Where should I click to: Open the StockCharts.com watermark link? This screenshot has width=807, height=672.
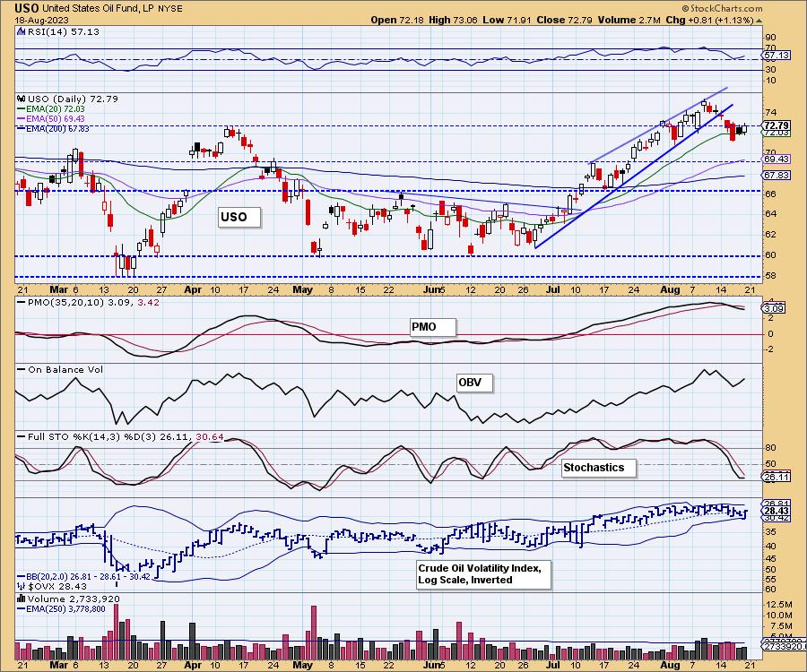click(722, 8)
